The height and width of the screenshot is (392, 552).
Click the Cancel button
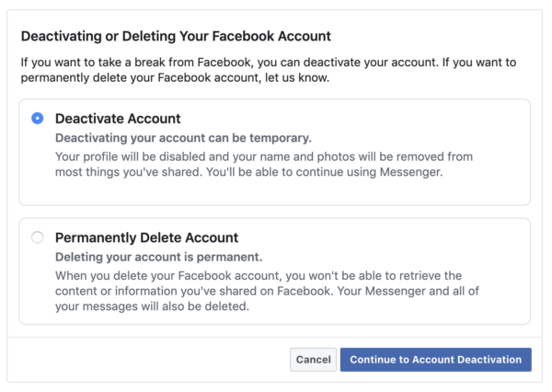pos(313,360)
